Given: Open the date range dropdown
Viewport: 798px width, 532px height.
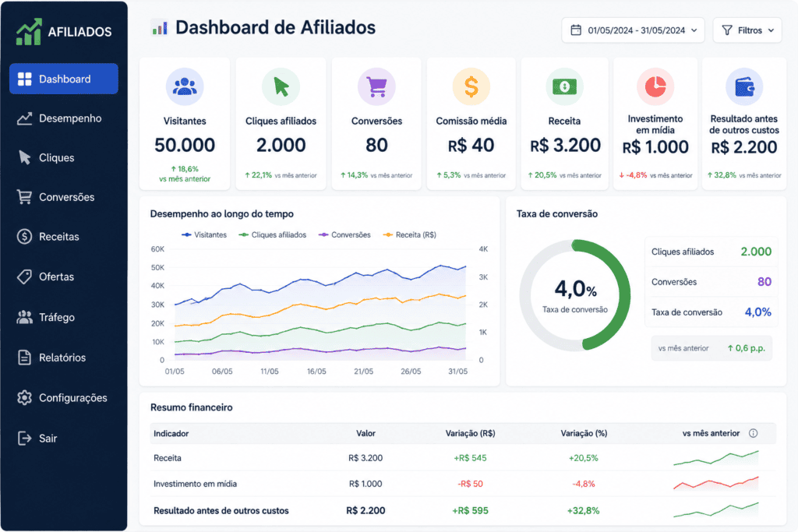Looking at the screenshot, I should pyautogui.click(x=633, y=30).
